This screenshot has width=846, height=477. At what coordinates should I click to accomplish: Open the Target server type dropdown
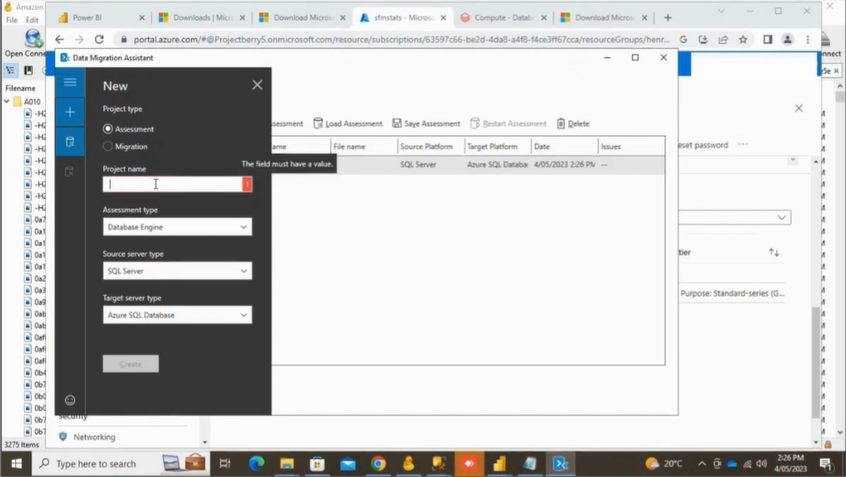[178, 315]
